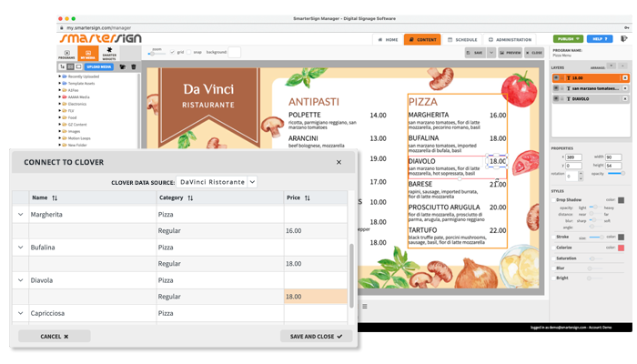This screenshot has width=637, height=364.
Task: Increase rotation with the up stepper arrow
Action: click(x=581, y=174)
